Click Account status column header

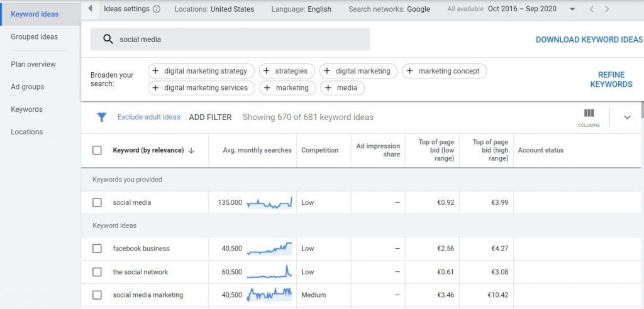point(540,150)
